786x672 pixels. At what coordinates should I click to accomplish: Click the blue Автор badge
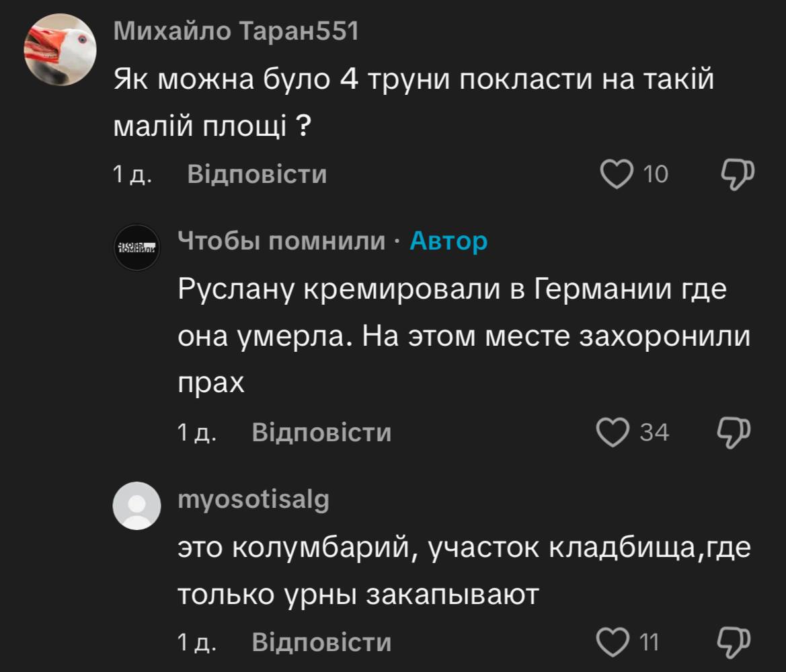tap(448, 240)
